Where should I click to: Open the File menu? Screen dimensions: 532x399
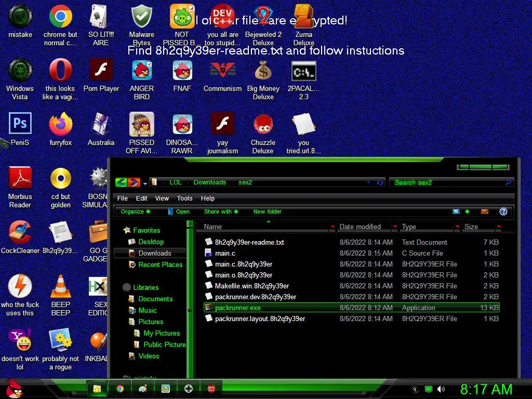(123, 198)
